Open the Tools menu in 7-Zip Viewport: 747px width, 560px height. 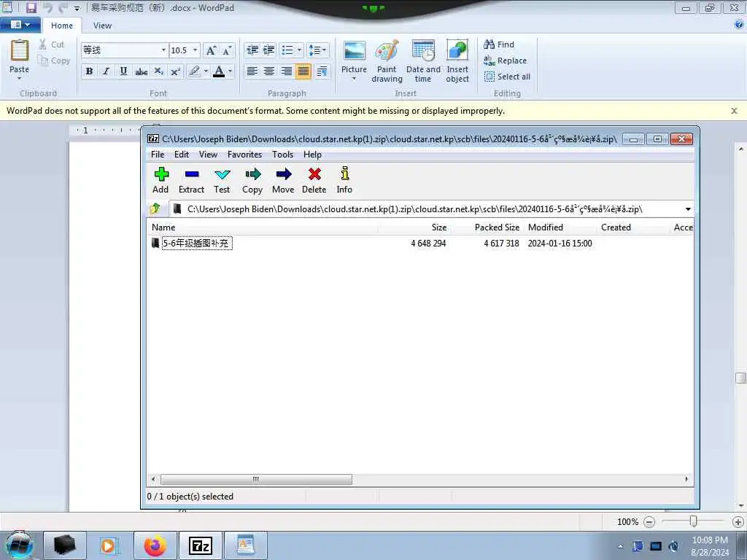point(282,155)
